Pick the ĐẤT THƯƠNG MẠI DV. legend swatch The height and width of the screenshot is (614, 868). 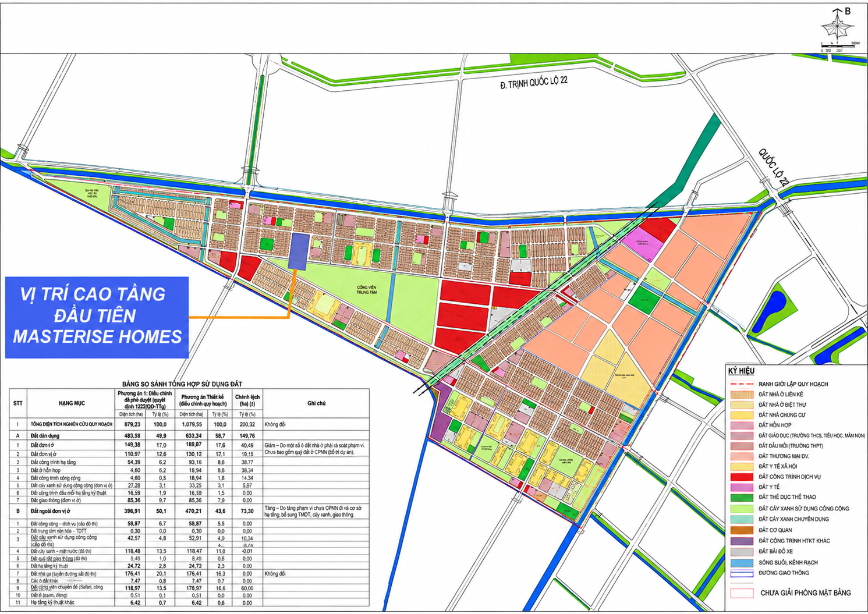point(742,456)
